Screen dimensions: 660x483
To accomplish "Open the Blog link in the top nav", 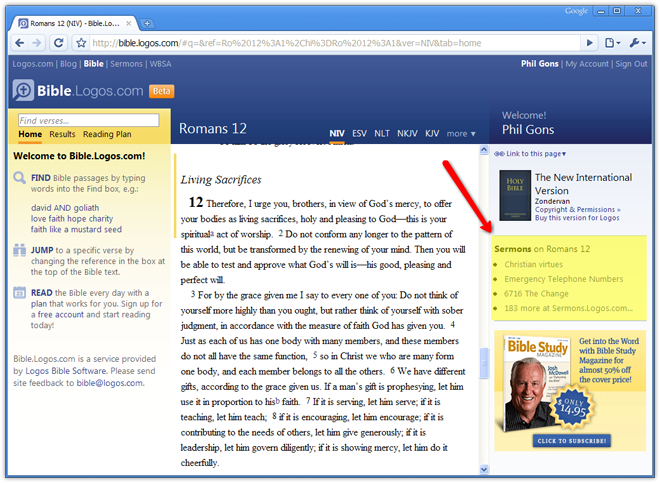I will [x=68, y=64].
